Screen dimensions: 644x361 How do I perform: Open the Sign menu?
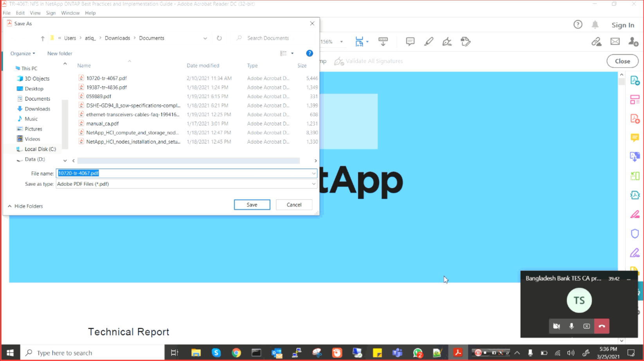(x=51, y=13)
